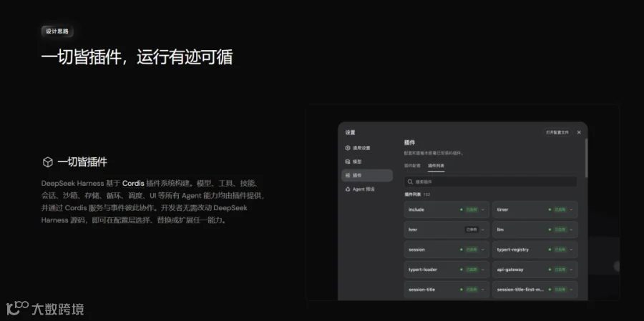The width and height of the screenshot is (644, 321).
Task: Click the llm plugin name
Action: (x=500, y=229)
